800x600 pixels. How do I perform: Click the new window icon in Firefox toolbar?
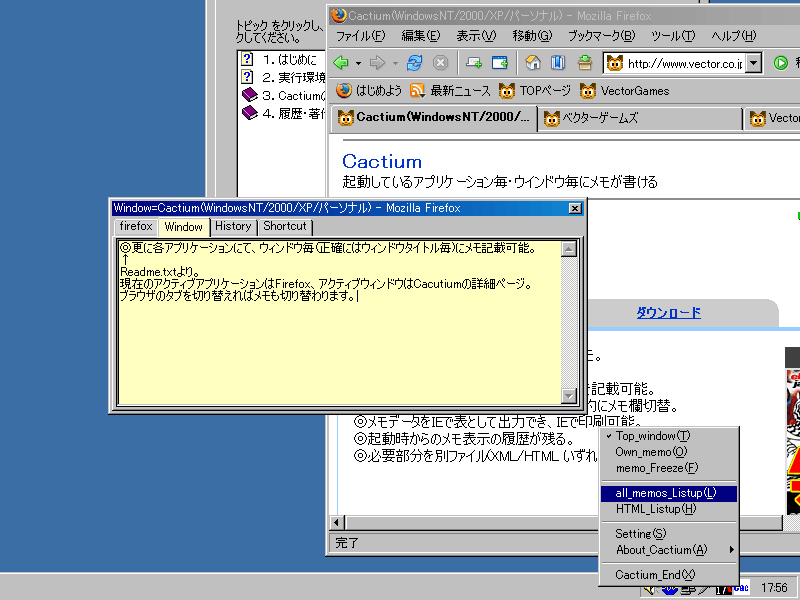tap(474, 63)
